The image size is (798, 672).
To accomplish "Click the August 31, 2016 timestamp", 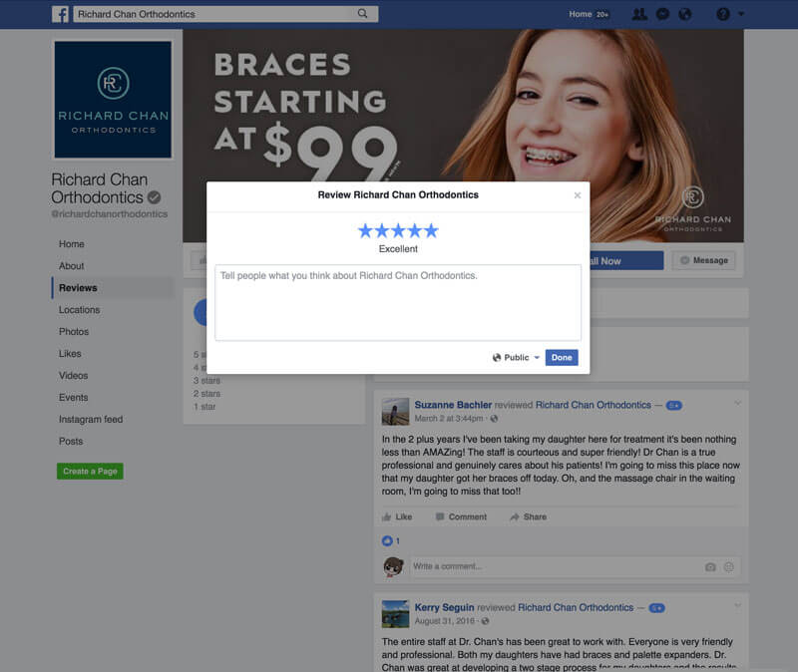I will click(444, 621).
